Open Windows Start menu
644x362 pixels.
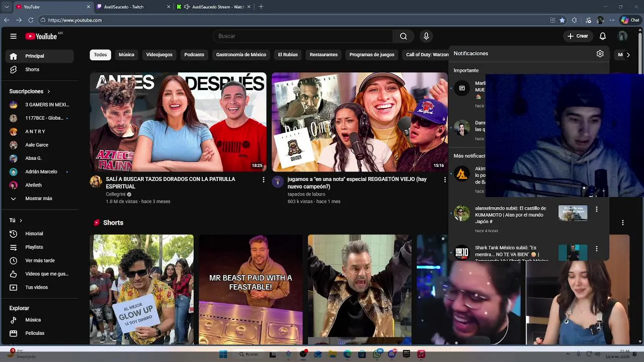coord(223,354)
